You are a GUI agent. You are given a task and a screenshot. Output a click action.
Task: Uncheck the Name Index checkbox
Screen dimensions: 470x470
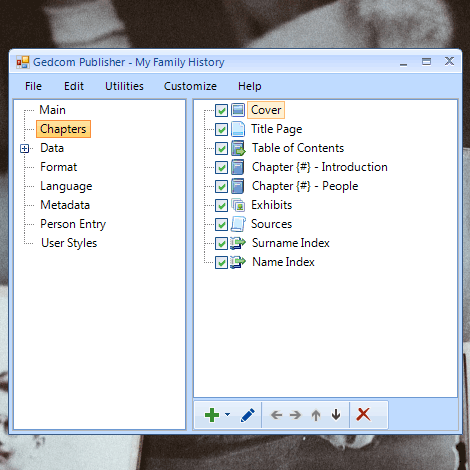pos(221,262)
